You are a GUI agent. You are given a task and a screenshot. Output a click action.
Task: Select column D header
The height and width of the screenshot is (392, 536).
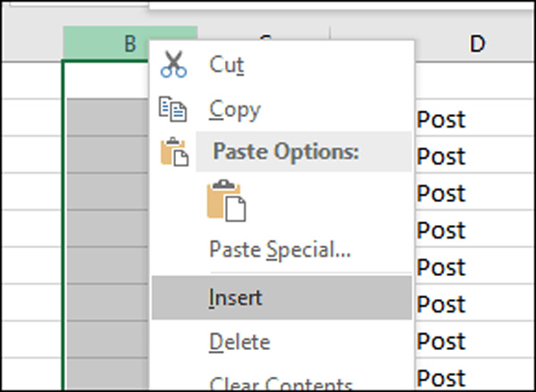tap(477, 43)
